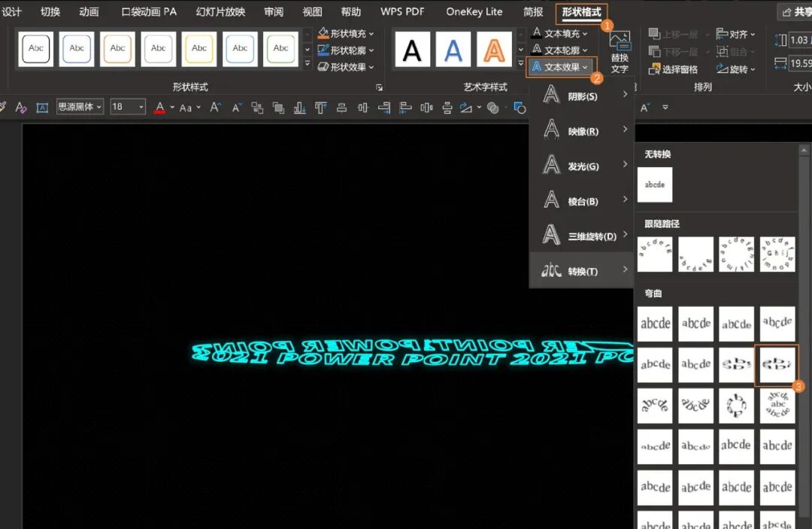This screenshot has height=529, width=812.
Task: Open the 对齐 align dropdown
Action: [x=735, y=34]
